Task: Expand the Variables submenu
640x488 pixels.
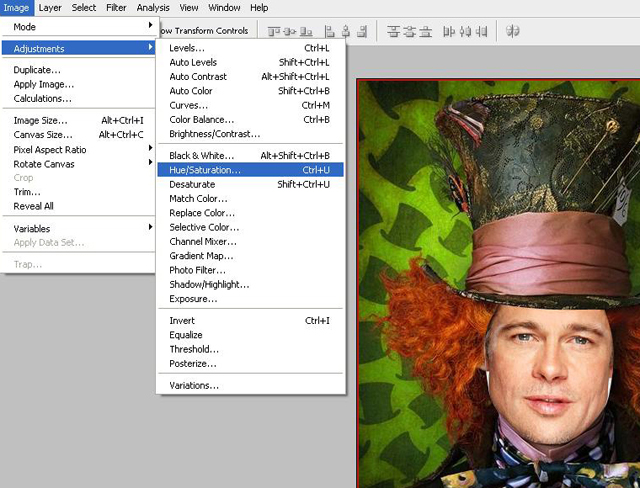Action: coord(78,228)
